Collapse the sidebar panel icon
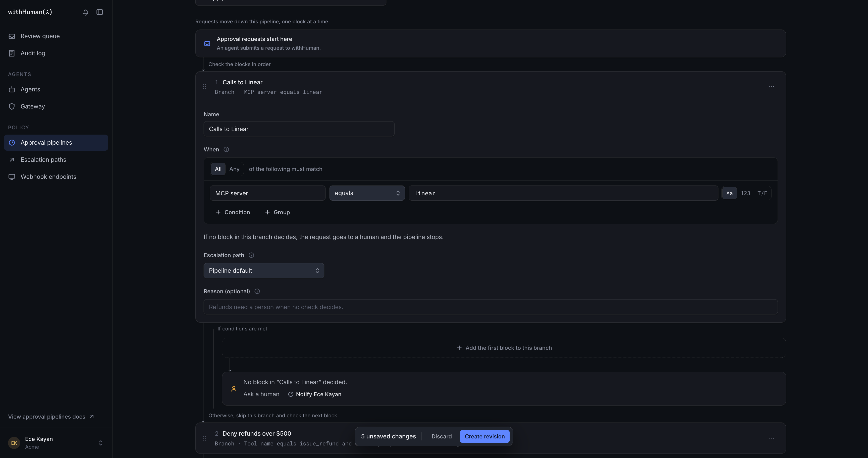 pos(100,12)
